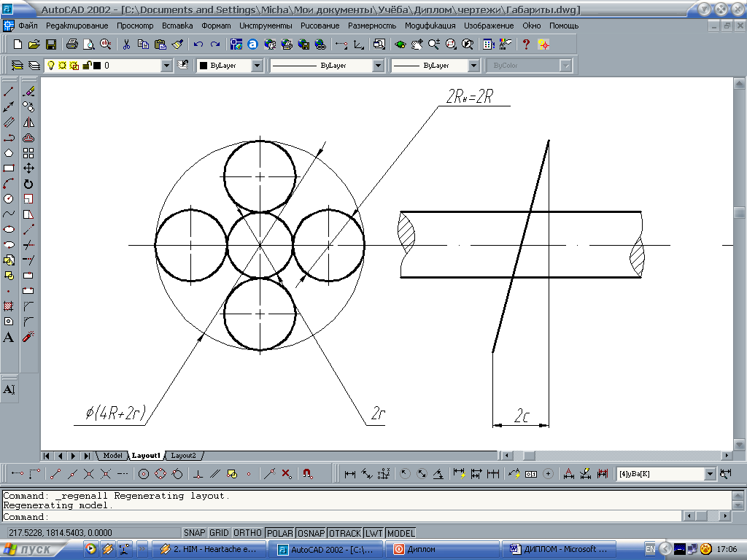Toggle SNAP mode in status bar
The width and height of the screenshot is (747, 560).
pyautogui.click(x=194, y=533)
